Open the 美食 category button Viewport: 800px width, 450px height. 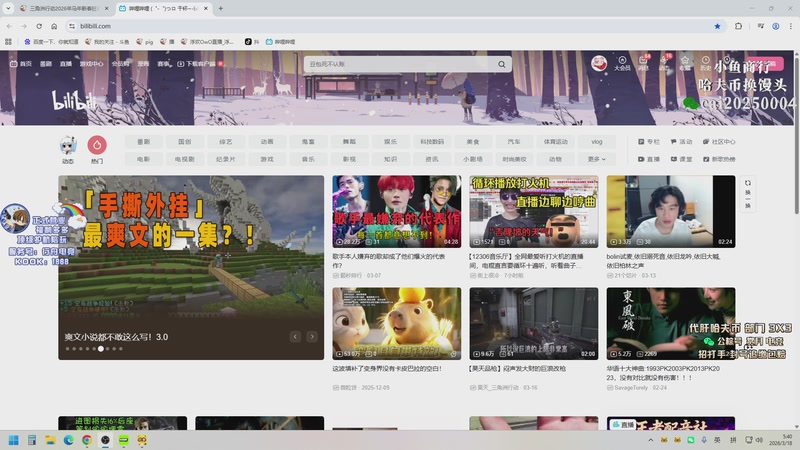(x=473, y=142)
